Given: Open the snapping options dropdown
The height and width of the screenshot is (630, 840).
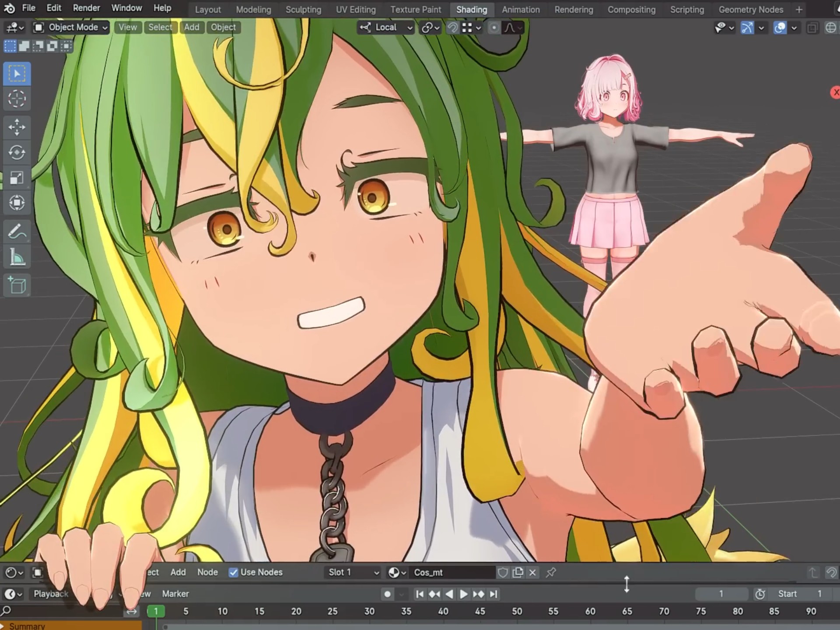Looking at the screenshot, I should (x=472, y=28).
